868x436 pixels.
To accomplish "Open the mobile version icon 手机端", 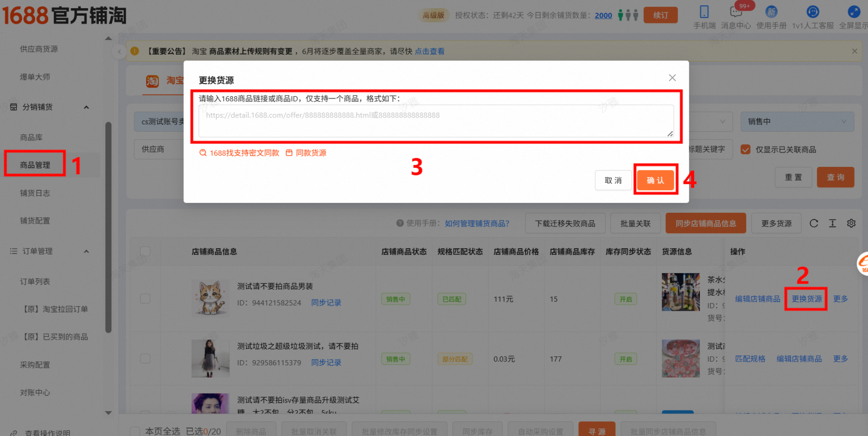I will pos(704,12).
